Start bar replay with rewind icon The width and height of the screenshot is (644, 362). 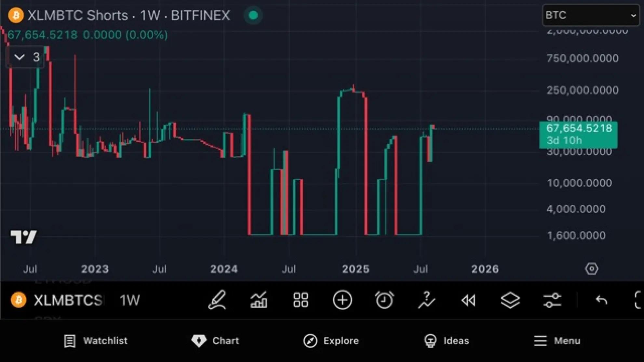pos(468,300)
